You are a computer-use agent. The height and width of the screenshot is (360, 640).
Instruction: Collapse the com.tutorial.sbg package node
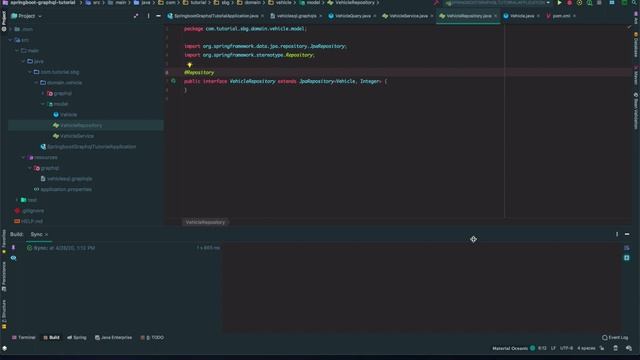pos(30,72)
